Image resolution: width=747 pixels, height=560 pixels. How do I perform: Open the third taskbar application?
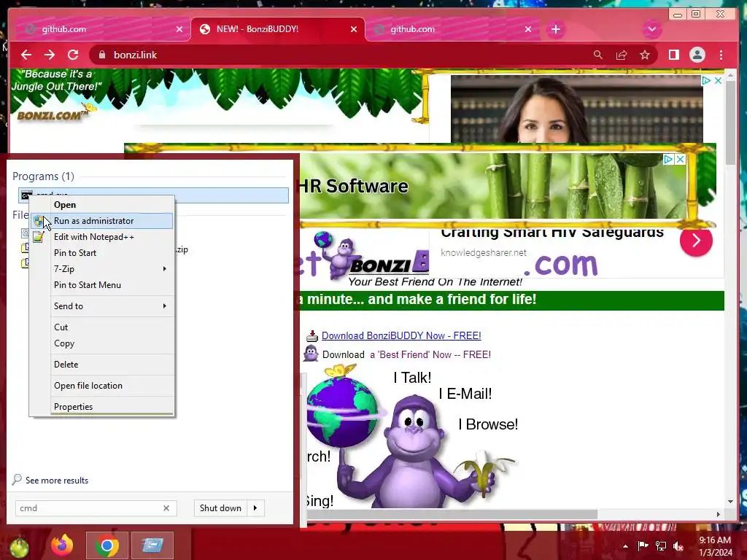point(152,545)
